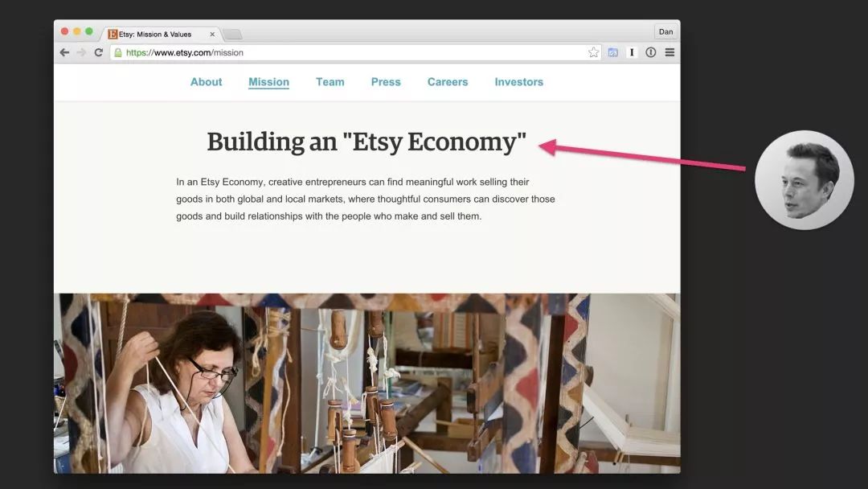The width and height of the screenshot is (868, 489).
Task: Click the weaver photo at the loom
Action: coord(367,383)
